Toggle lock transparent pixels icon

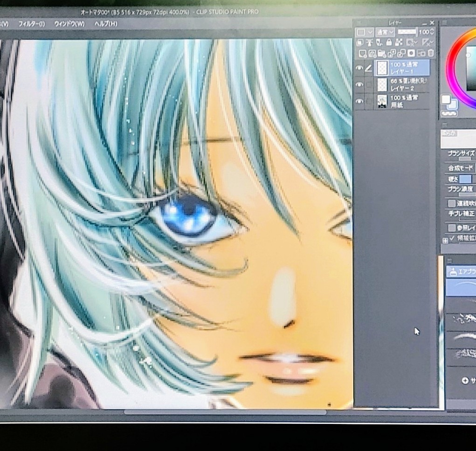(x=399, y=42)
